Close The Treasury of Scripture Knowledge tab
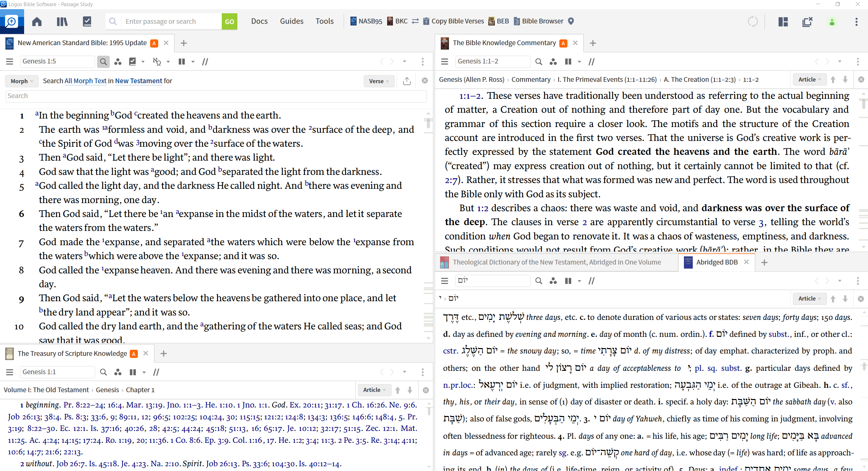This screenshot has height=471, width=868. (x=146, y=354)
